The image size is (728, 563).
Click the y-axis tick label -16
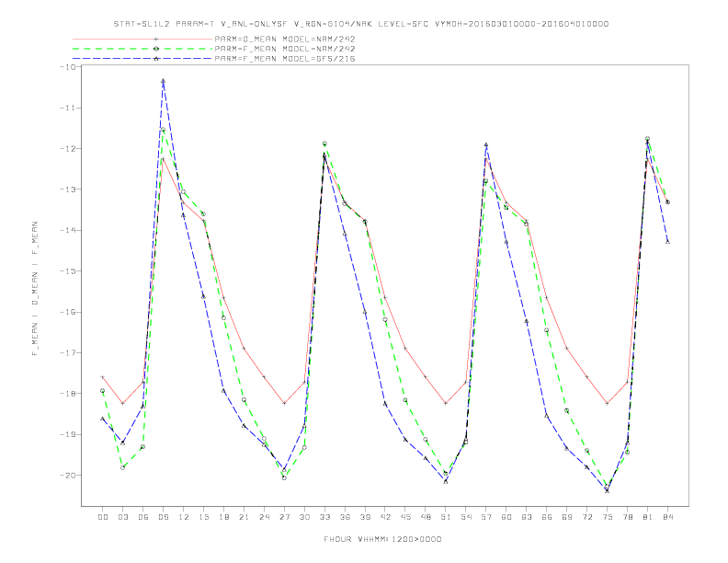tap(68, 312)
